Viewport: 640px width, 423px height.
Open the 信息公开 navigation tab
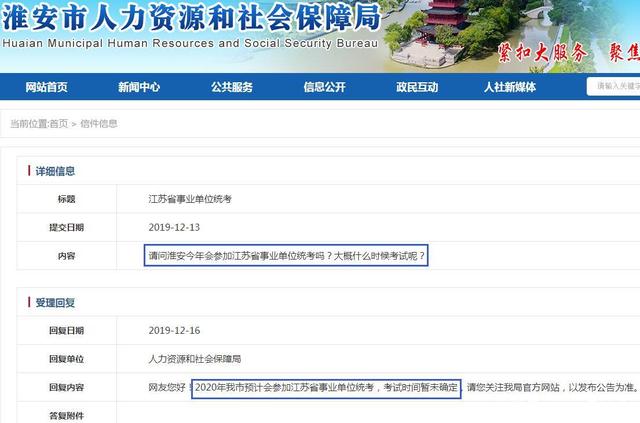tap(324, 87)
